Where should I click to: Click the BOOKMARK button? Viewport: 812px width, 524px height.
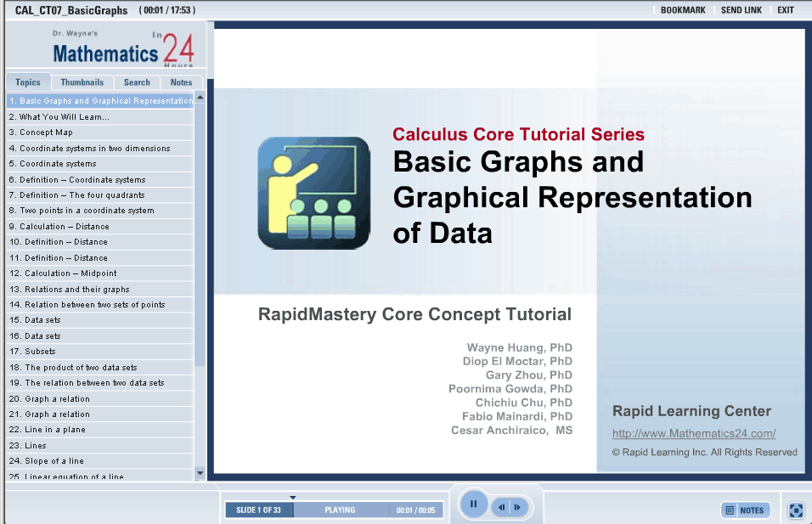point(683,10)
